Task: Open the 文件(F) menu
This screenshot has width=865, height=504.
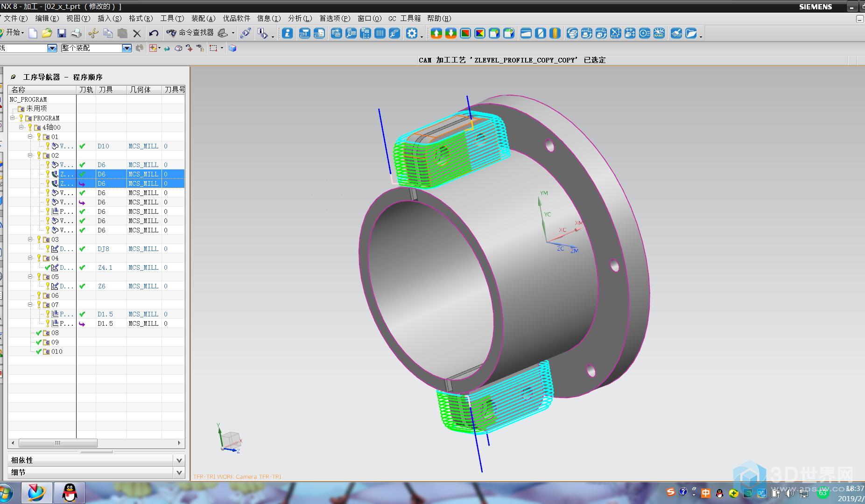Action: tap(16, 18)
